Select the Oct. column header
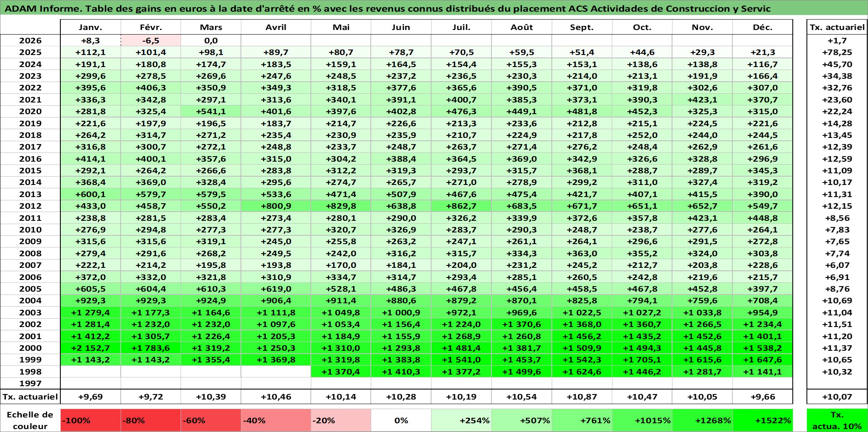 [x=642, y=27]
